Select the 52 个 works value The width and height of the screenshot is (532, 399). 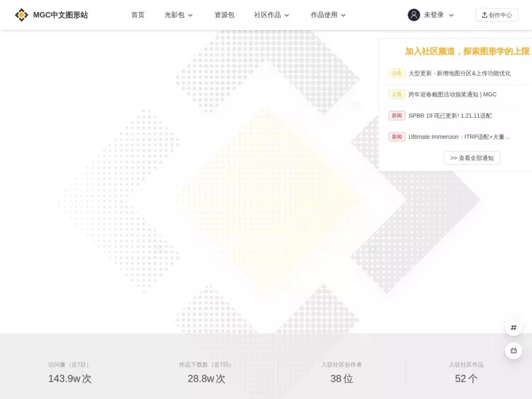pos(466,378)
